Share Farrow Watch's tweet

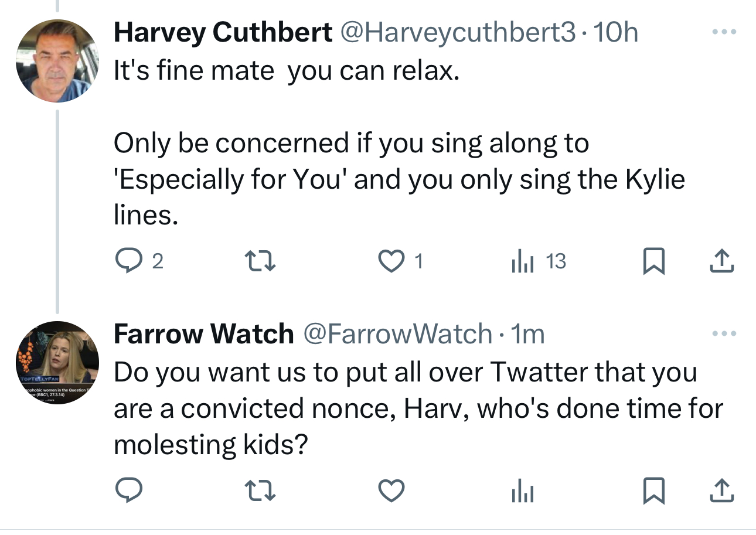click(x=722, y=491)
